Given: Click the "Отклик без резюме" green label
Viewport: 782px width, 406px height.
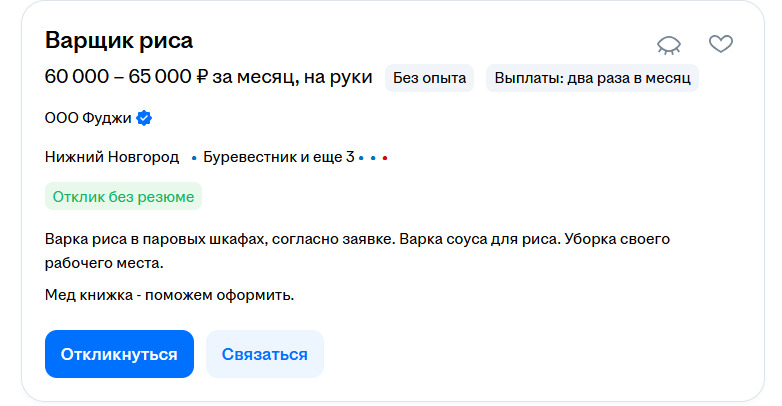Looking at the screenshot, I should [123, 197].
